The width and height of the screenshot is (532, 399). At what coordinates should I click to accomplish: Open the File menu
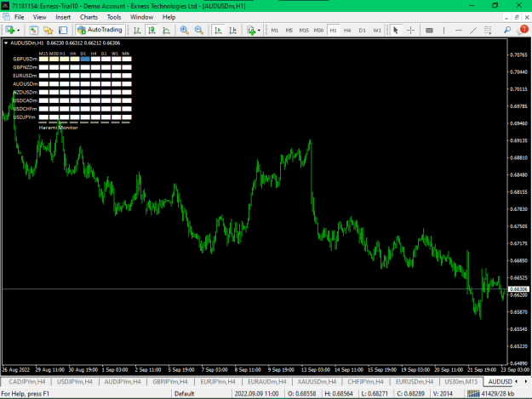[19, 17]
